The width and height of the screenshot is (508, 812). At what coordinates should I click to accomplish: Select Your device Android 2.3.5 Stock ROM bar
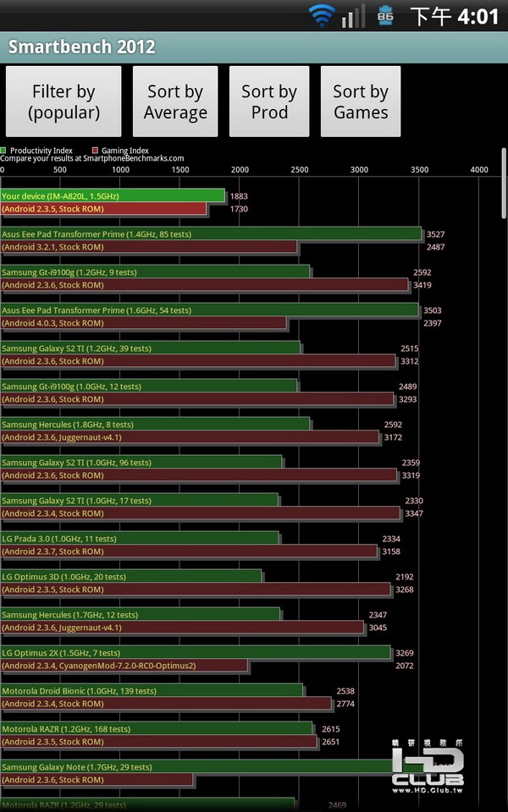click(103, 209)
